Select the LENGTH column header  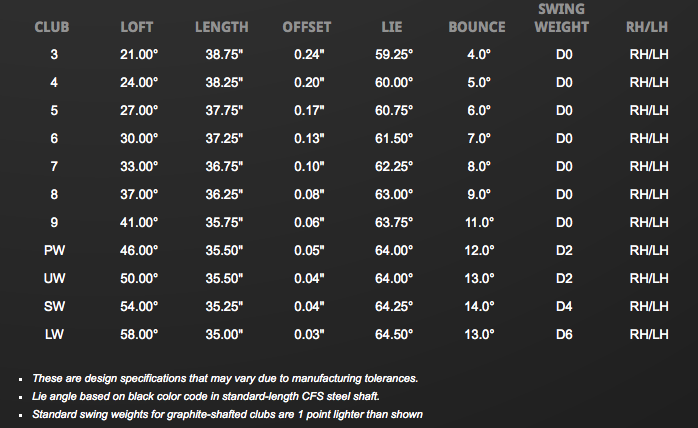tap(222, 27)
